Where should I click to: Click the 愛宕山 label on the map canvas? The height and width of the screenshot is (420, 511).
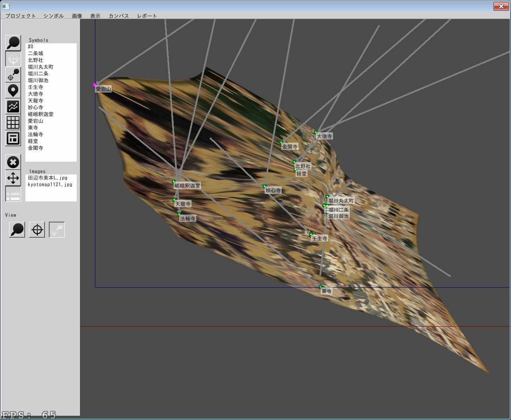coord(103,89)
